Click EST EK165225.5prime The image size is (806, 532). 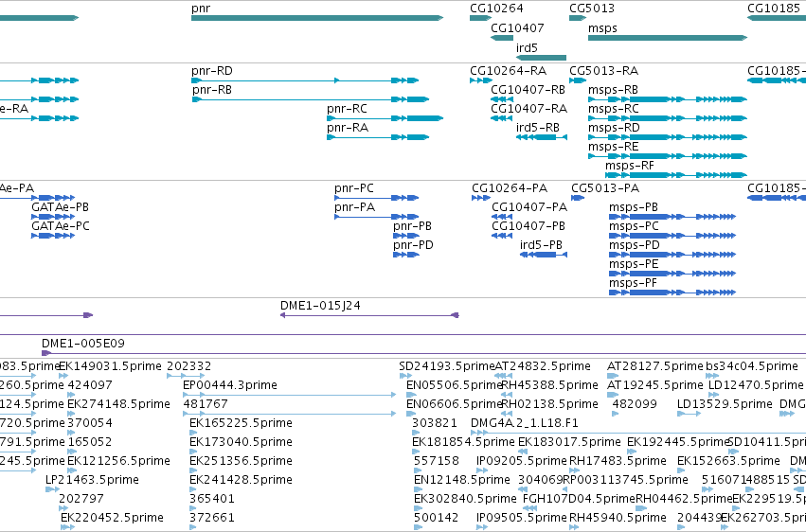[193, 433]
